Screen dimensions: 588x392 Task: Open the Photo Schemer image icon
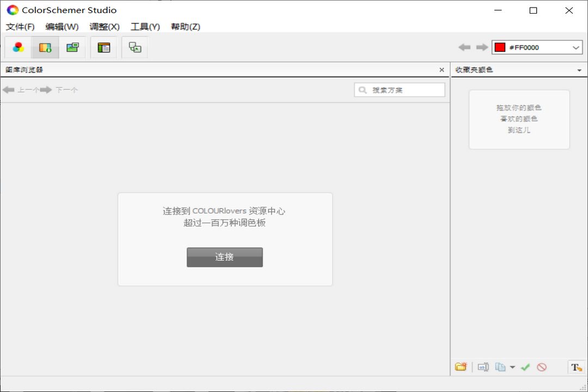click(x=73, y=47)
